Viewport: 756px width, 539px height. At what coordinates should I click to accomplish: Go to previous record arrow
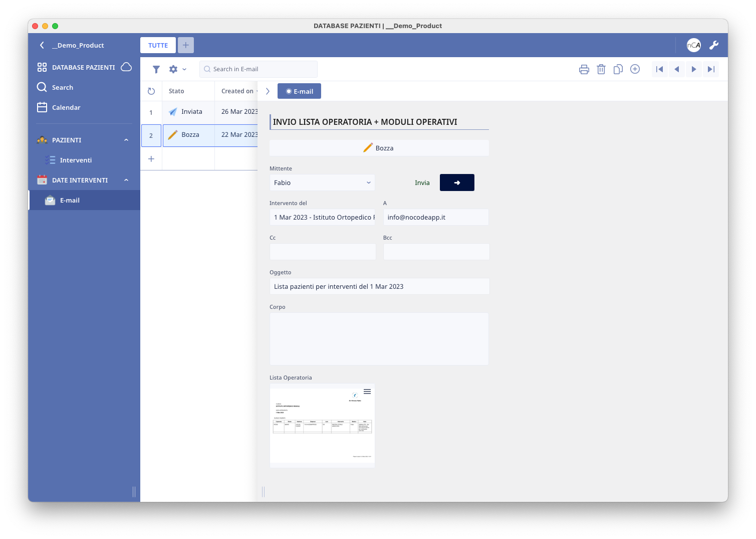(x=677, y=69)
